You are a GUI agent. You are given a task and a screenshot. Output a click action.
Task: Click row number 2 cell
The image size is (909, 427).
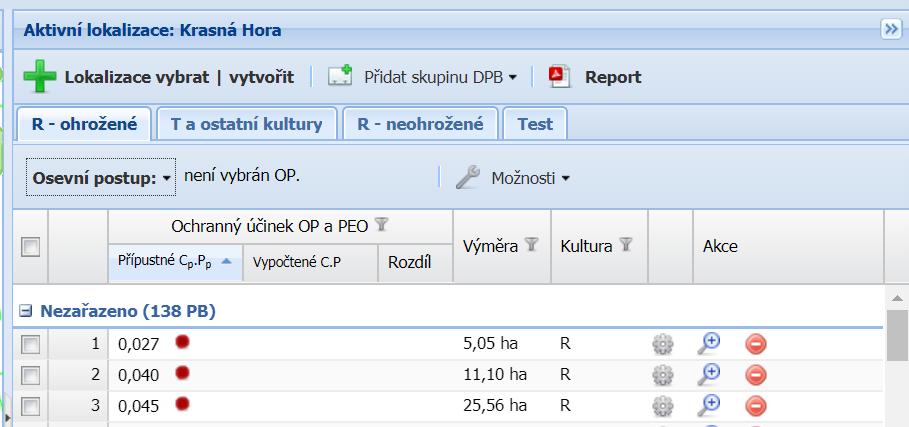(x=78, y=375)
